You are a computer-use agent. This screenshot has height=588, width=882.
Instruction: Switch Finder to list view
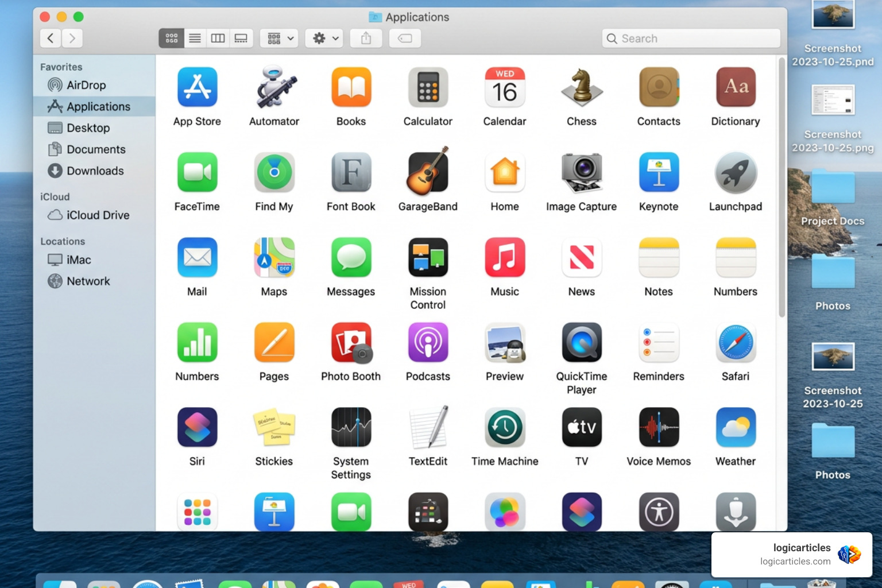(195, 38)
